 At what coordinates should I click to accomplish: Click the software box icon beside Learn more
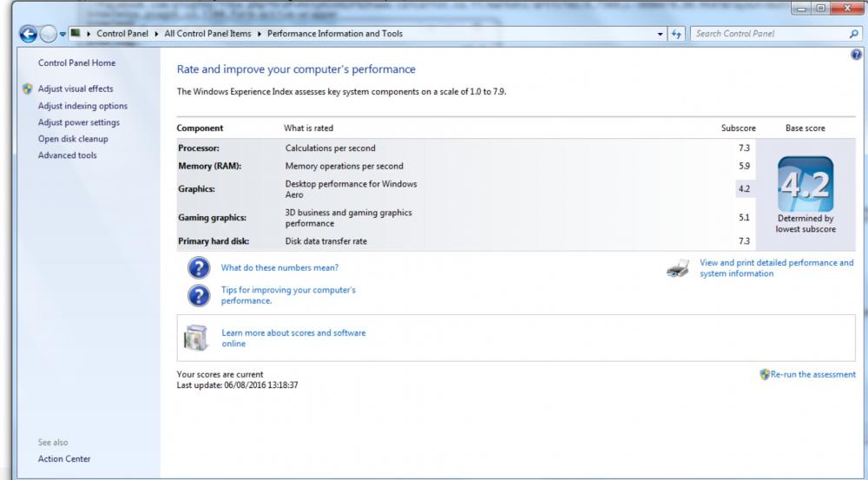pos(195,338)
